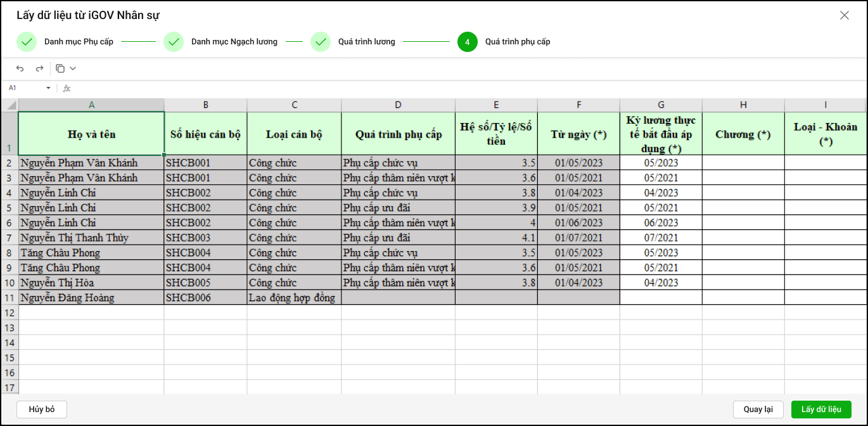The width and height of the screenshot is (868, 426).
Task: Switch to Danh mục Ngạch lương step
Action: pyautogui.click(x=234, y=42)
